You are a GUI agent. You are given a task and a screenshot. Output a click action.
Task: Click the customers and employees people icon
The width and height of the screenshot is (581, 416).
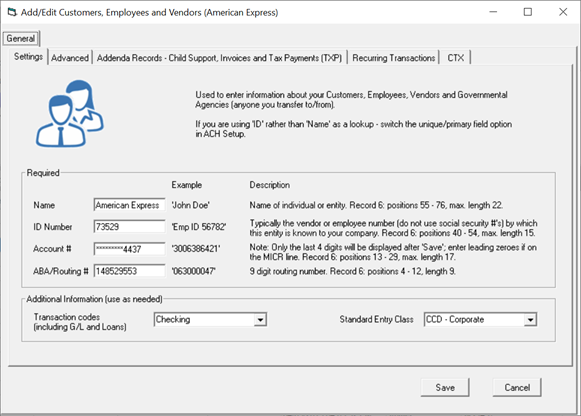coord(70,113)
